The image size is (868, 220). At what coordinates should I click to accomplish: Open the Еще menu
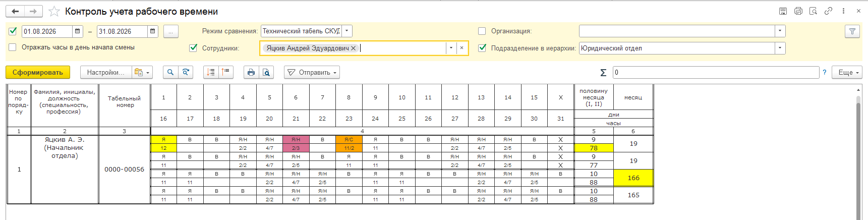click(x=847, y=72)
